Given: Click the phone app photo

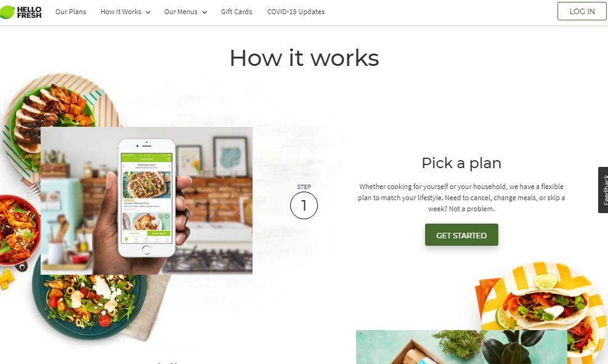Looking at the screenshot, I should (x=147, y=201).
